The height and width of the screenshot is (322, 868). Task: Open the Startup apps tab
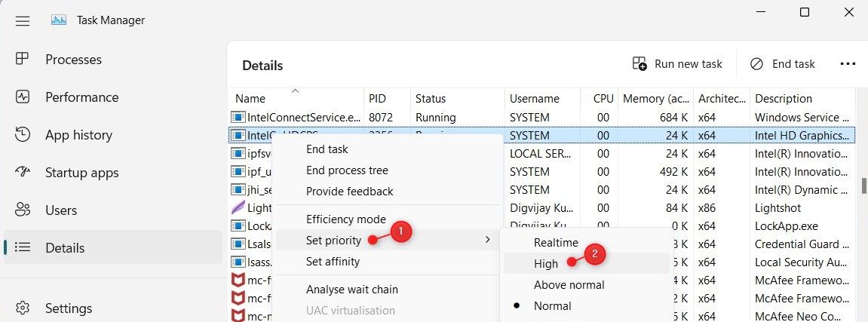[x=113, y=173]
